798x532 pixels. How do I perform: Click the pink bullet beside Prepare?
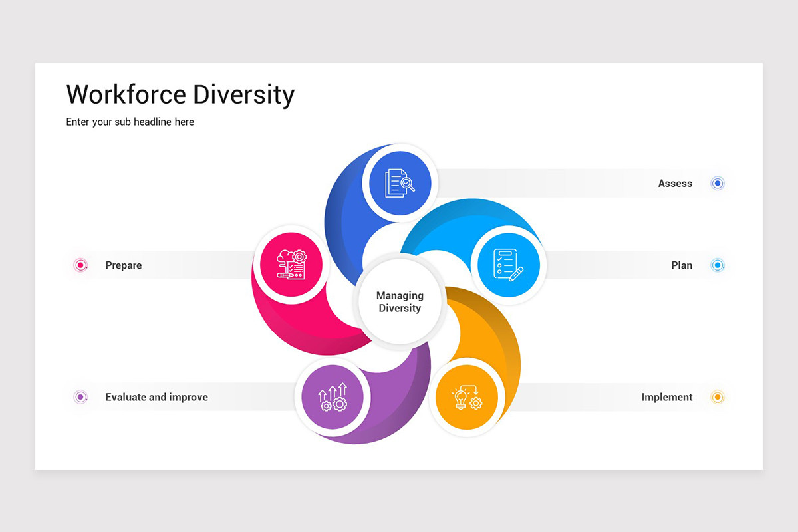[80, 265]
